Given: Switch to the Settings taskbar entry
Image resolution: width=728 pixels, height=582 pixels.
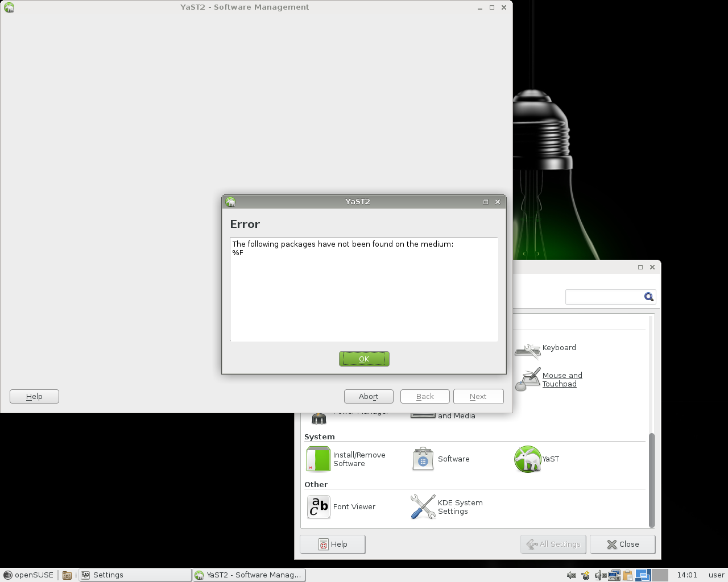Looking at the screenshot, I should (135, 575).
